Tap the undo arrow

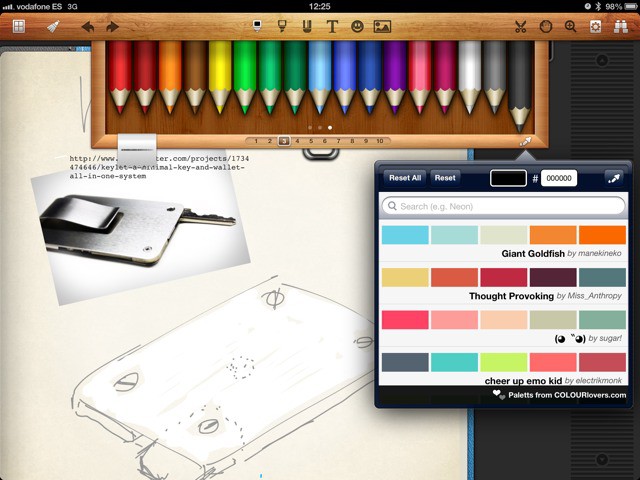tap(88, 27)
